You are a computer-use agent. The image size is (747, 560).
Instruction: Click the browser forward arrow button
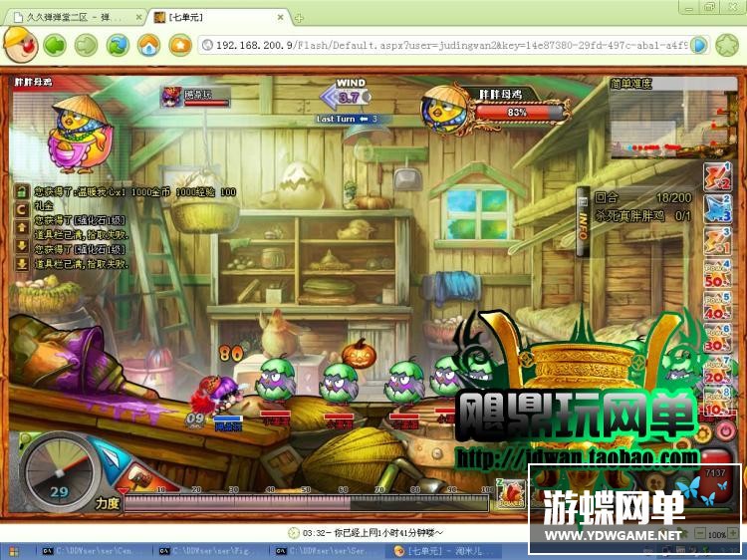click(87, 46)
